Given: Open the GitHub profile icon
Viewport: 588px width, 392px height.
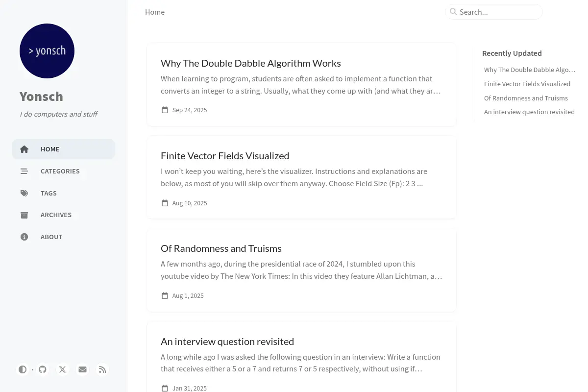Looking at the screenshot, I should coord(43,369).
